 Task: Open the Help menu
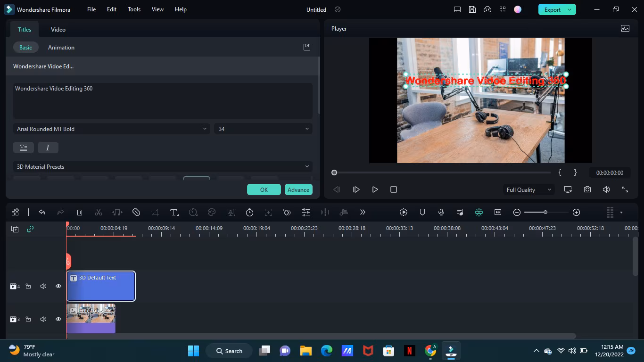coord(181,9)
